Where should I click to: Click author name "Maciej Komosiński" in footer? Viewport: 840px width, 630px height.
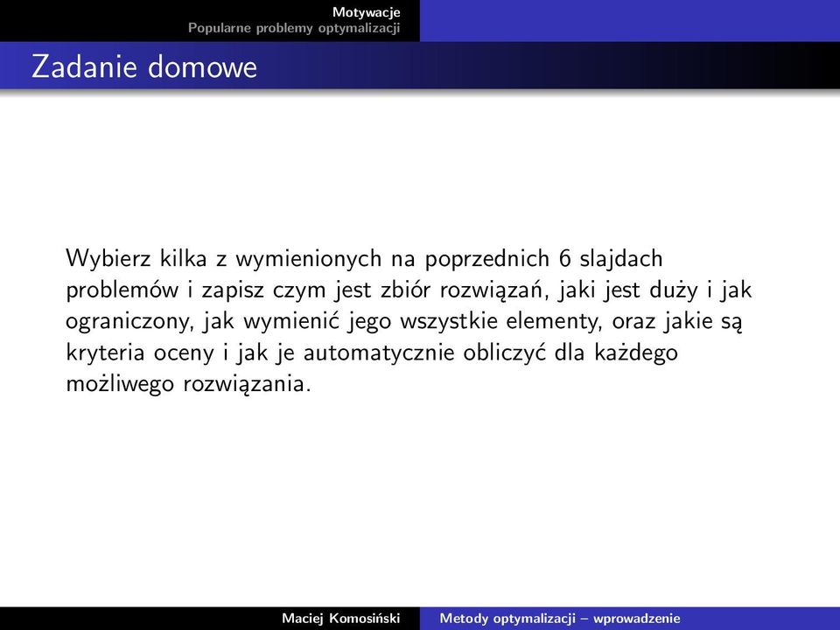340,619
